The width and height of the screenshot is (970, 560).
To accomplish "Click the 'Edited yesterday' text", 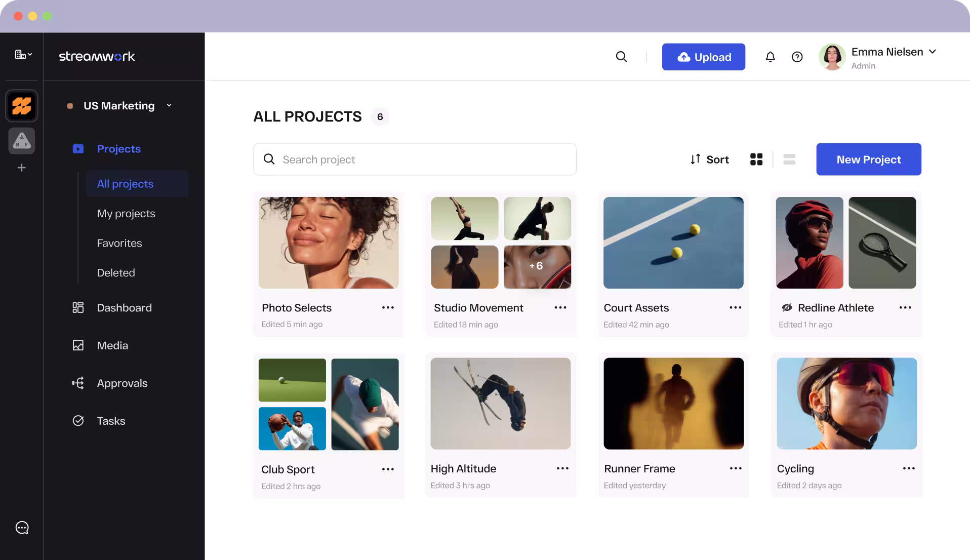I will coord(635,486).
